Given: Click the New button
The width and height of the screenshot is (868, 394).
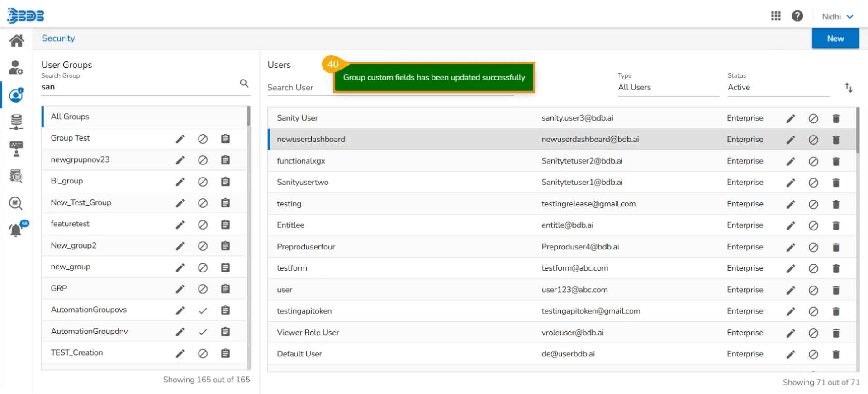Looking at the screenshot, I should 835,38.
